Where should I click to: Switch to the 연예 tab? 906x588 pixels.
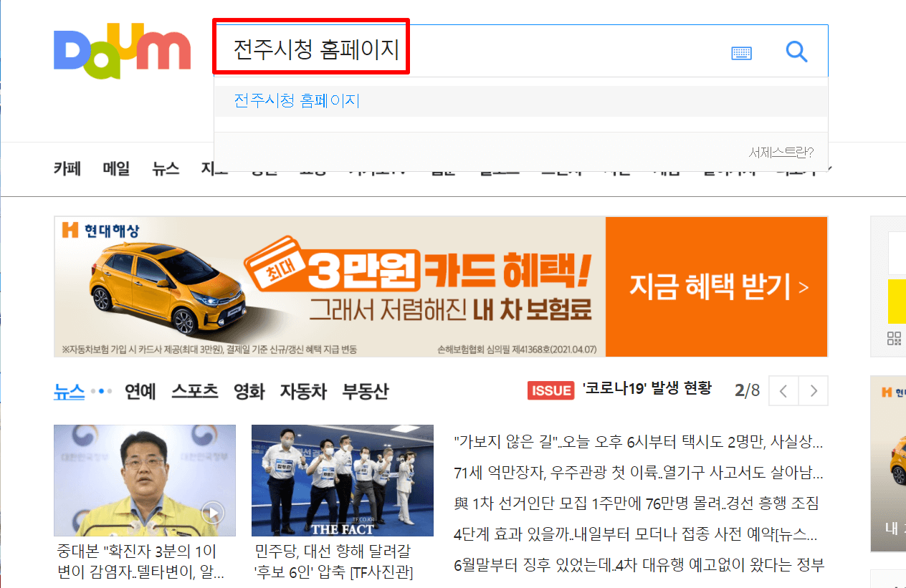click(x=140, y=392)
